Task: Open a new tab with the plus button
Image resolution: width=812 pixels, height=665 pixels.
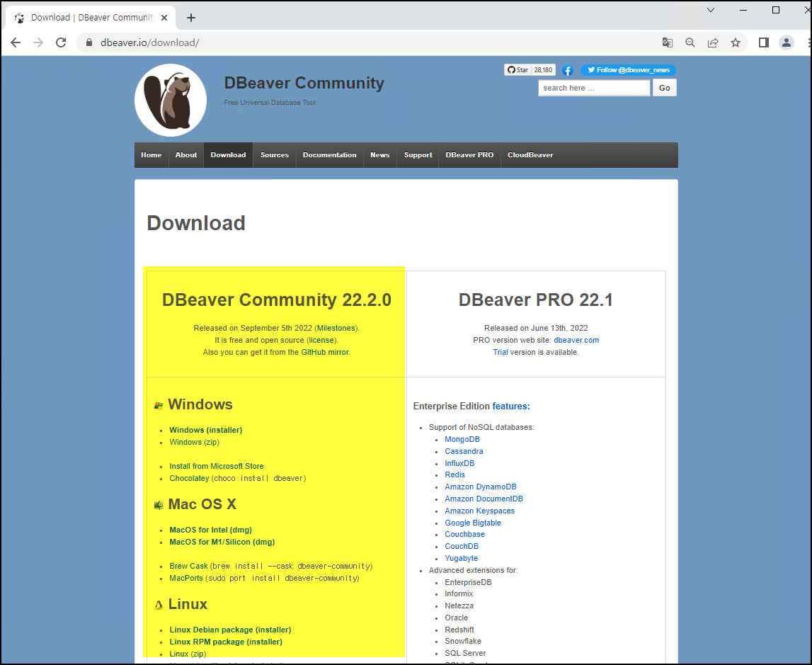Action: coord(191,18)
